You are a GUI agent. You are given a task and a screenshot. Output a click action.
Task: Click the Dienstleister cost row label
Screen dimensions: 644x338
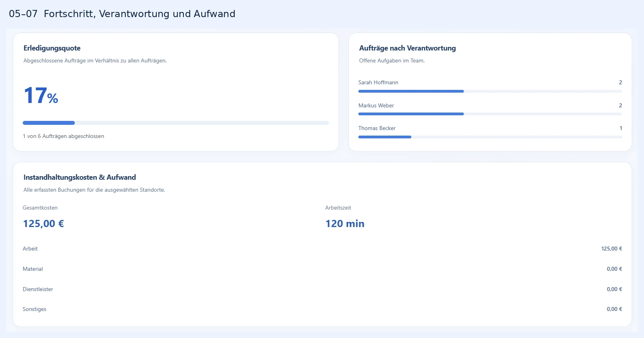38,289
